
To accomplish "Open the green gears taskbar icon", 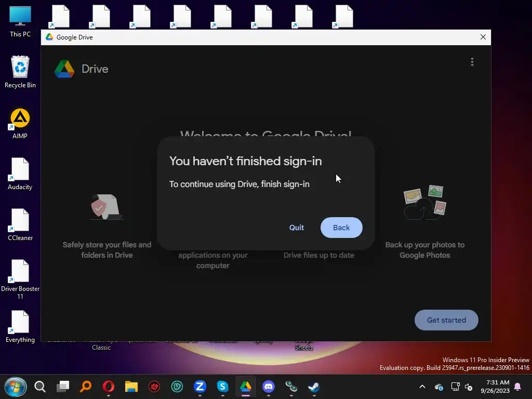I will 291,387.
